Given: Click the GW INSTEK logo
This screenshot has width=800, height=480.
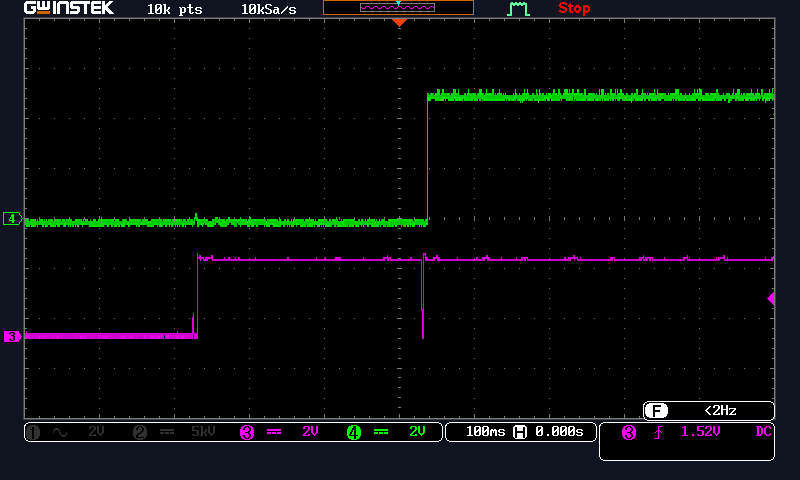Looking at the screenshot, I should (x=68, y=8).
